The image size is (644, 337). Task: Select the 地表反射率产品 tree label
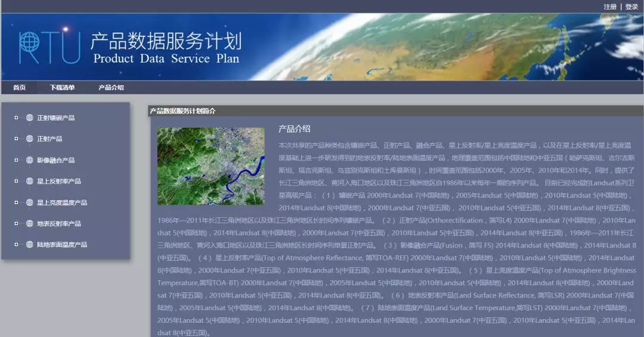point(59,224)
